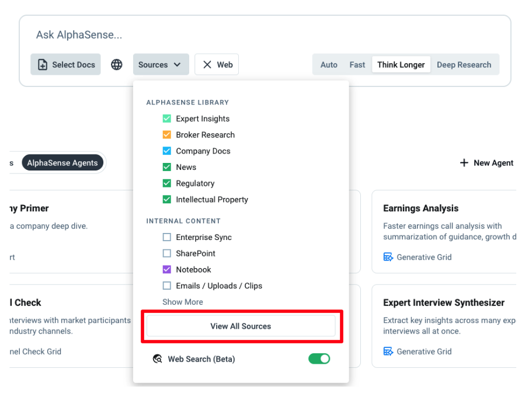Click the View All Sources button
The height and width of the screenshot is (393, 532).
(241, 326)
